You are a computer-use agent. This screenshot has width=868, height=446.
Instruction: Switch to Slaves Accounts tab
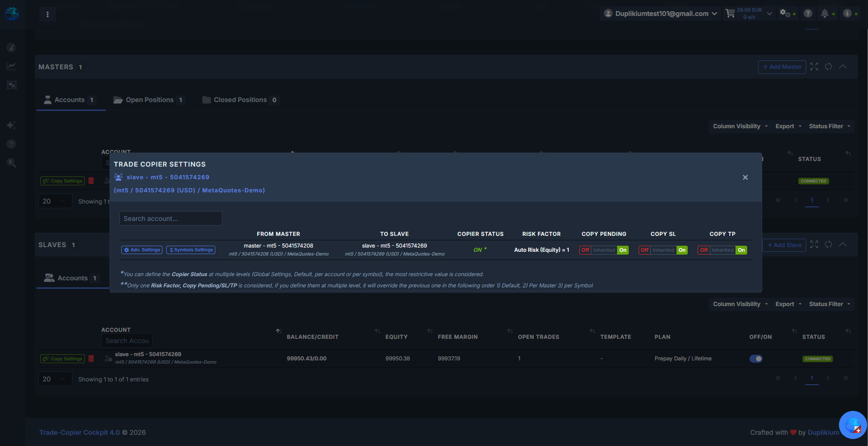pyautogui.click(x=72, y=278)
